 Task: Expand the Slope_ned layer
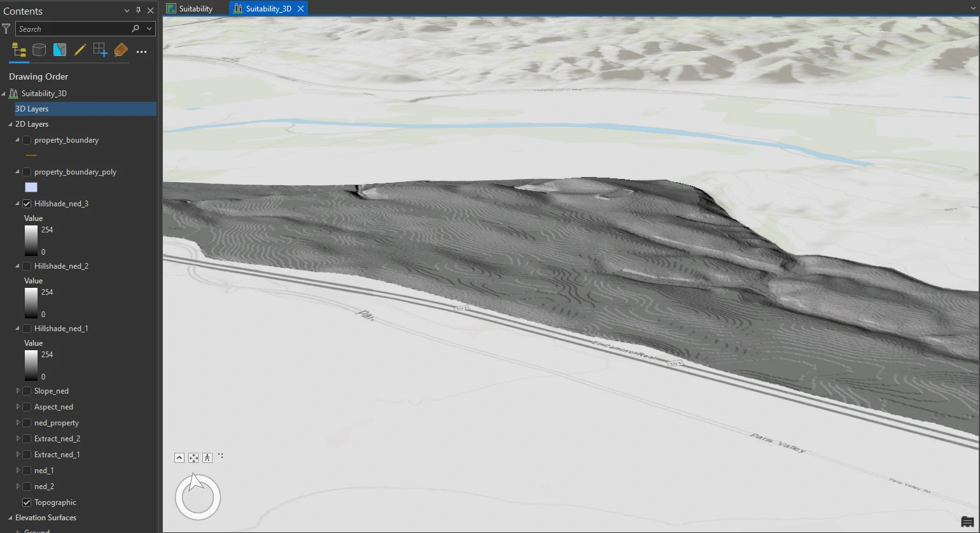tap(18, 391)
